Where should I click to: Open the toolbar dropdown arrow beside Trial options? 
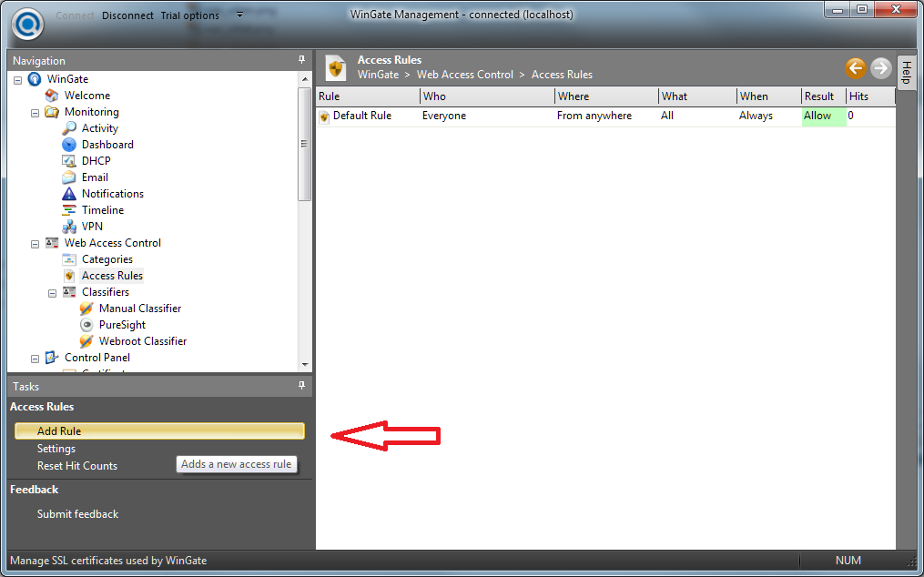pos(239,15)
